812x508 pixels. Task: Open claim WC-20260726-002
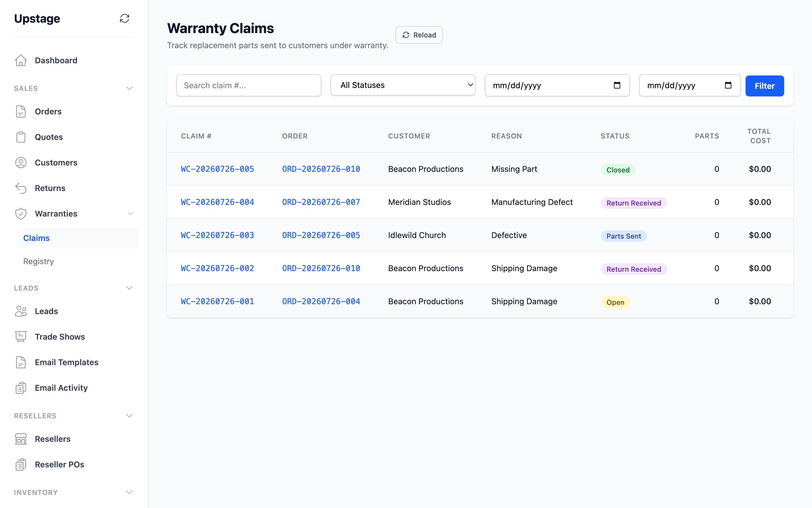point(217,268)
